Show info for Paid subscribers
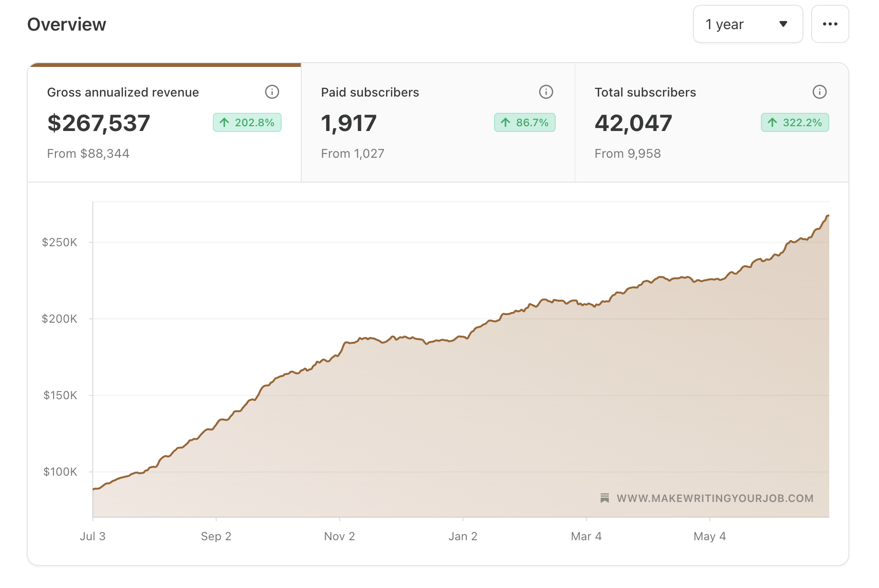The height and width of the screenshot is (588, 879). (x=546, y=92)
